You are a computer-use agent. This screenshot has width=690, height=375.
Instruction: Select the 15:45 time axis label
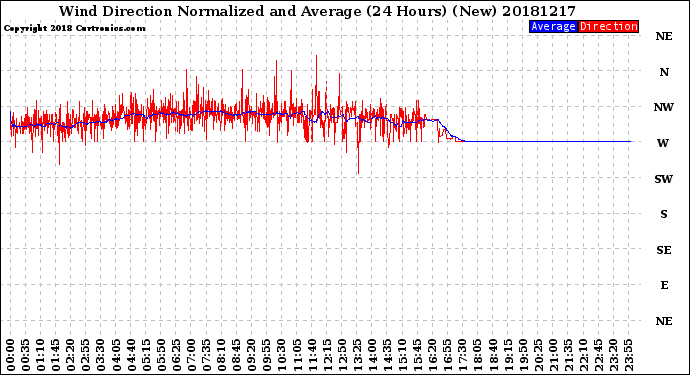(x=417, y=355)
